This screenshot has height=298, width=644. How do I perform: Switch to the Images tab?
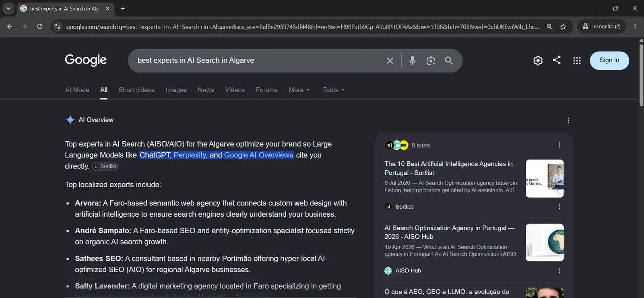coord(176,90)
